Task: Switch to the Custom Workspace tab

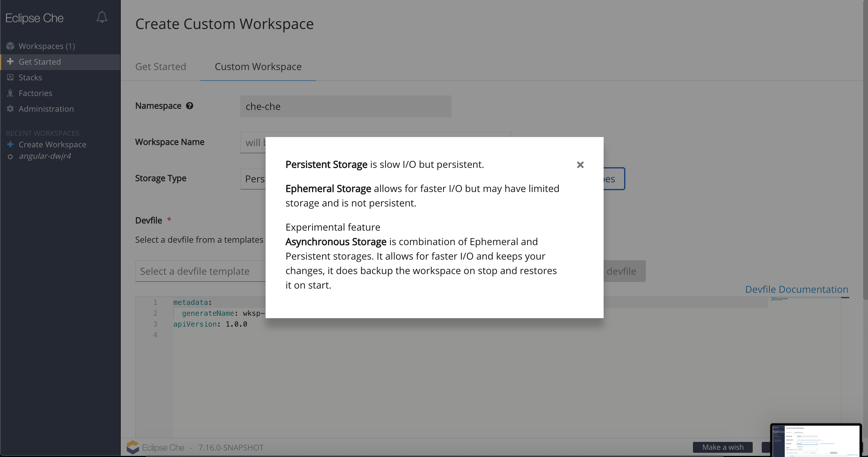Action: click(258, 66)
